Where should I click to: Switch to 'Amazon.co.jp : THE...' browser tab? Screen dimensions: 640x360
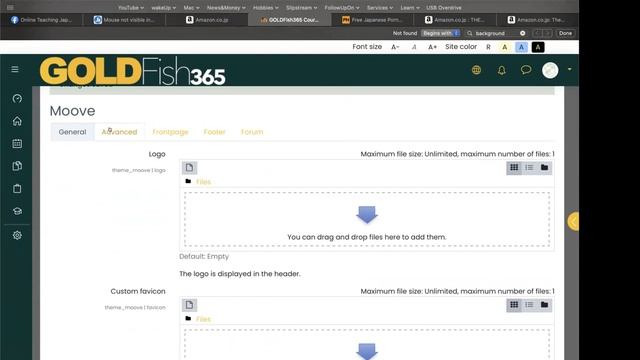coord(455,20)
